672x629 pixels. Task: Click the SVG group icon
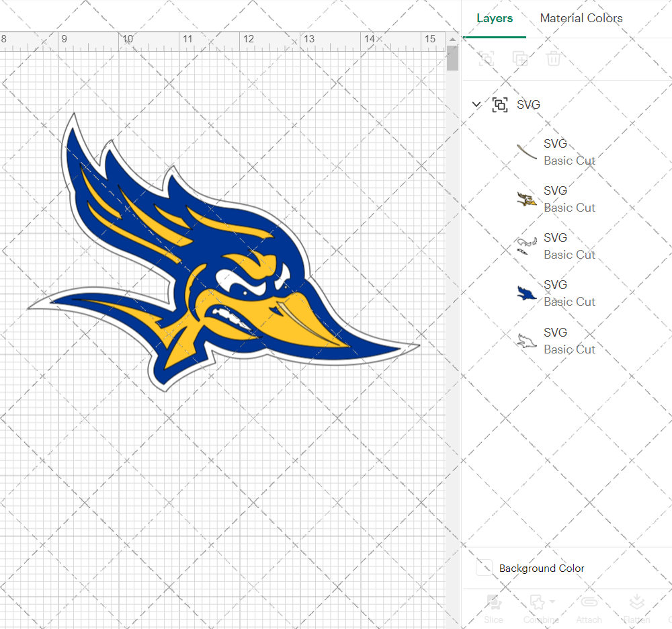tap(500, 105)
